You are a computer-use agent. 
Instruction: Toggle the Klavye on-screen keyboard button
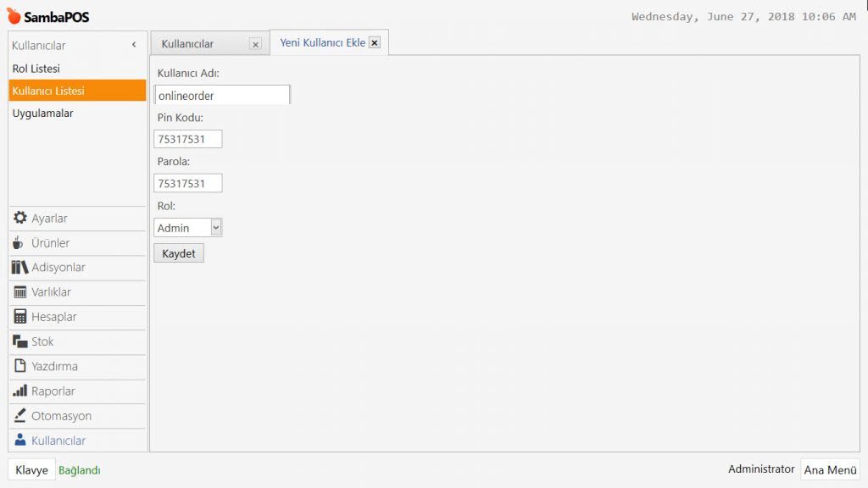tap(31, 470)
